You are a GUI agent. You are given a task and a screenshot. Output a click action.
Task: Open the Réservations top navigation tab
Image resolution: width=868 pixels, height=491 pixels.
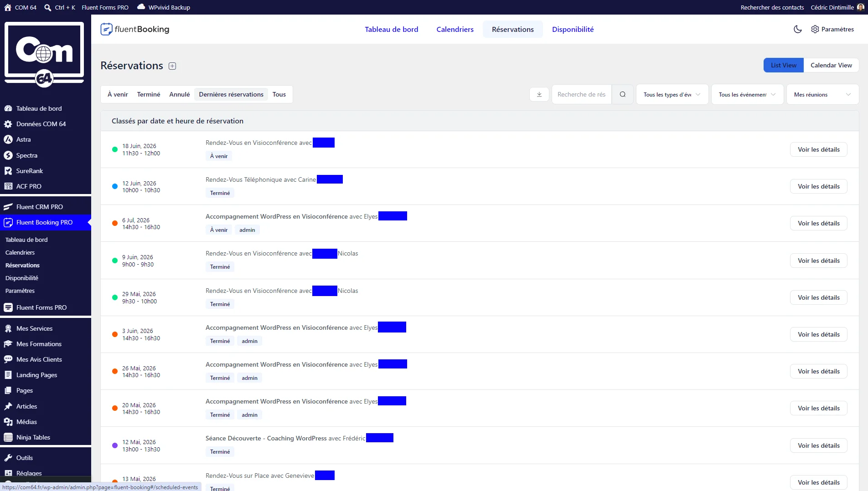tap(512, 29)
